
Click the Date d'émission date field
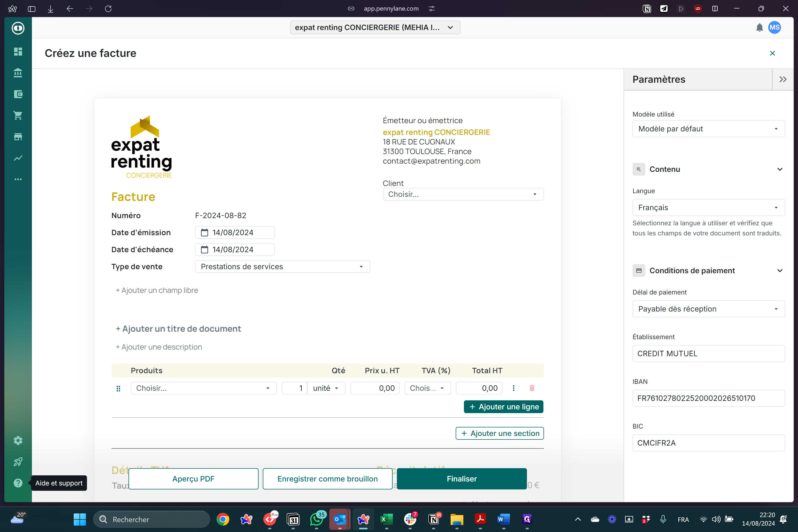235,233
